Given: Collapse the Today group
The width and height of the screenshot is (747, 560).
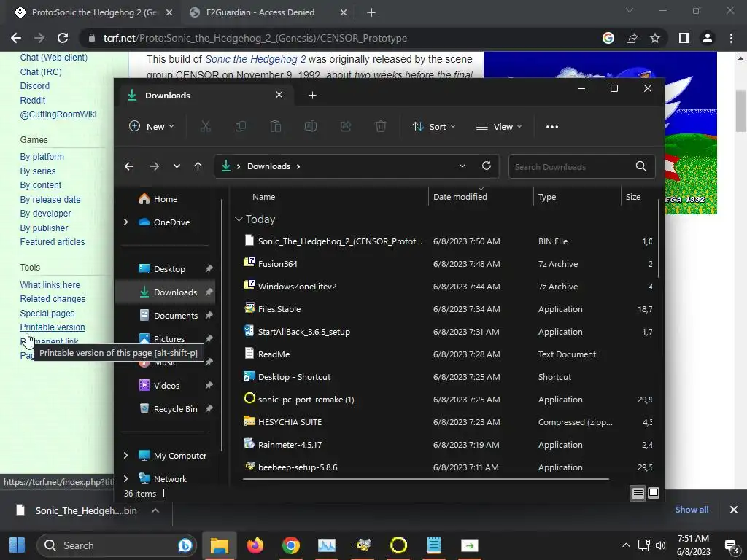Looking at the screenshot, I should [239, 219].
